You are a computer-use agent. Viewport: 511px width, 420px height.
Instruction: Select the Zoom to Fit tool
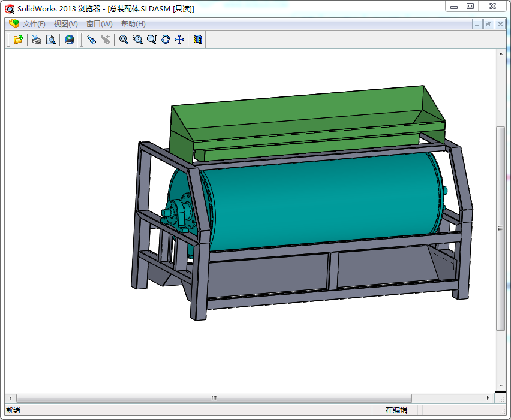point(124,39)
